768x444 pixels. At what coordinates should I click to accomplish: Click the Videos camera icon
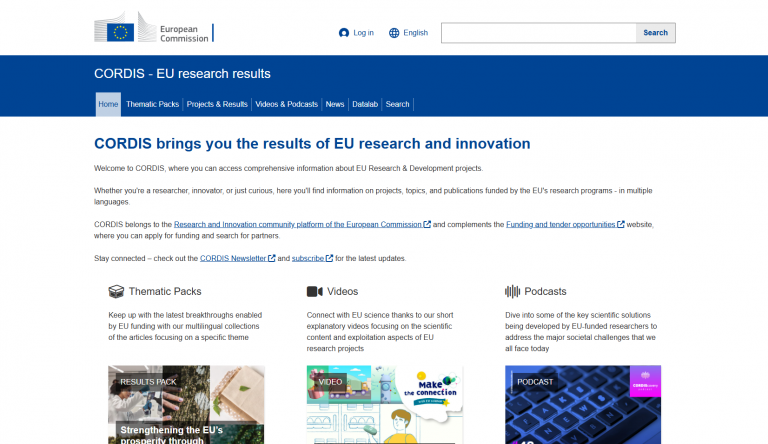click(314, 292)
